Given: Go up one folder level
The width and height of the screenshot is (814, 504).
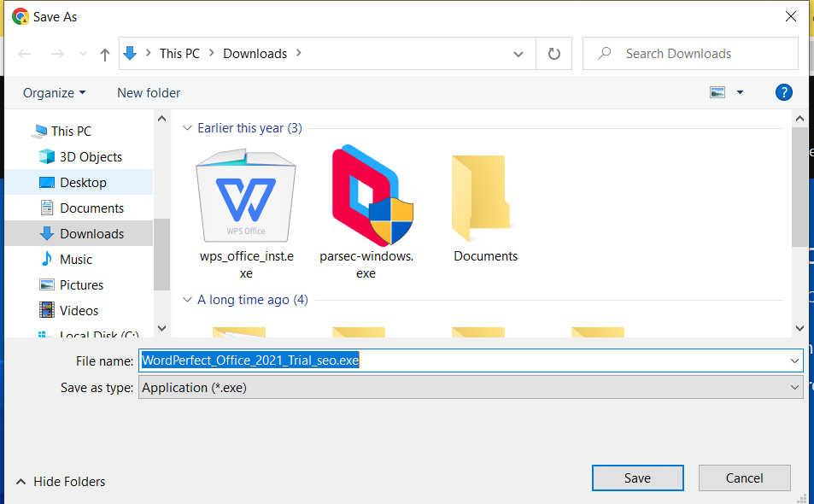Looking at the screenshot, I should (x=103, y=53).
